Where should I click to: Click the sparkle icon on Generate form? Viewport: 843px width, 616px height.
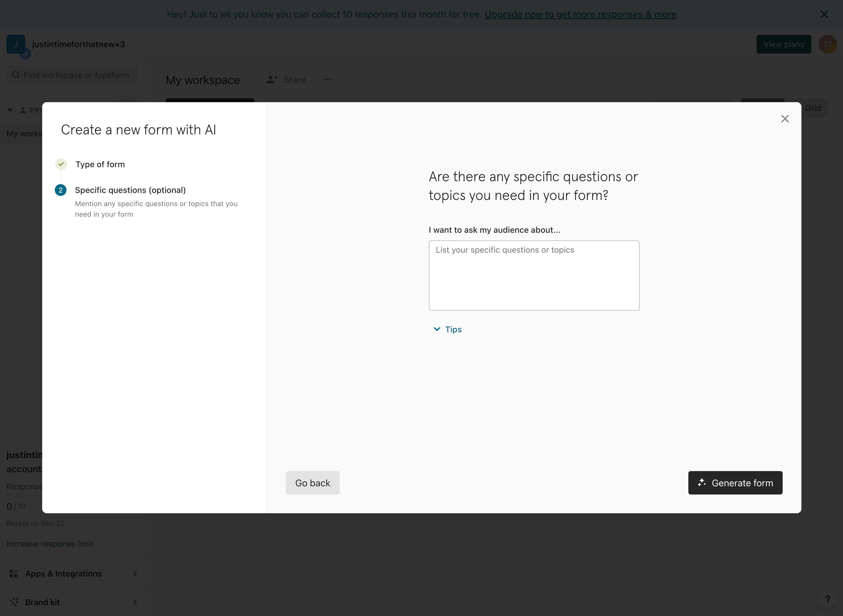click(702, 482)
